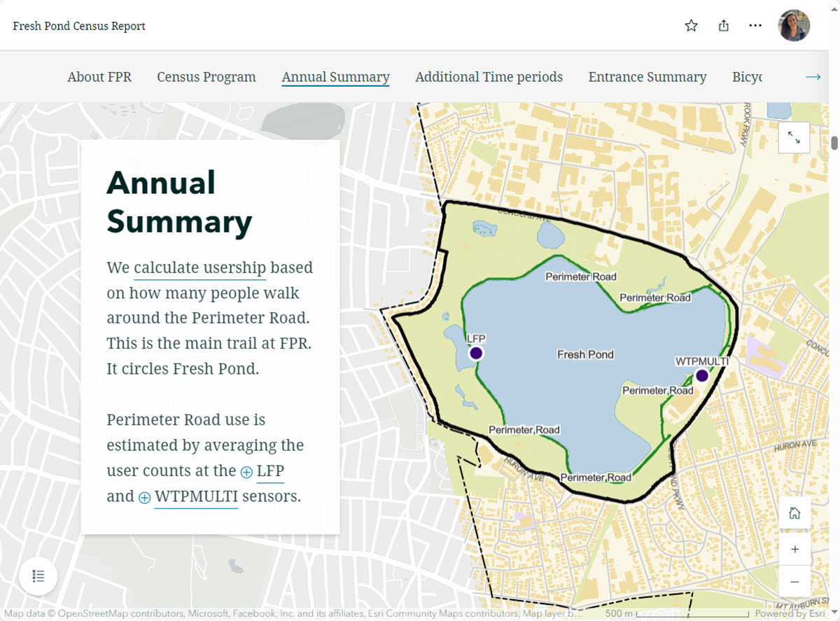Click the home extent button on the map
Screen dimensions: 840x621
coord(794,512)
